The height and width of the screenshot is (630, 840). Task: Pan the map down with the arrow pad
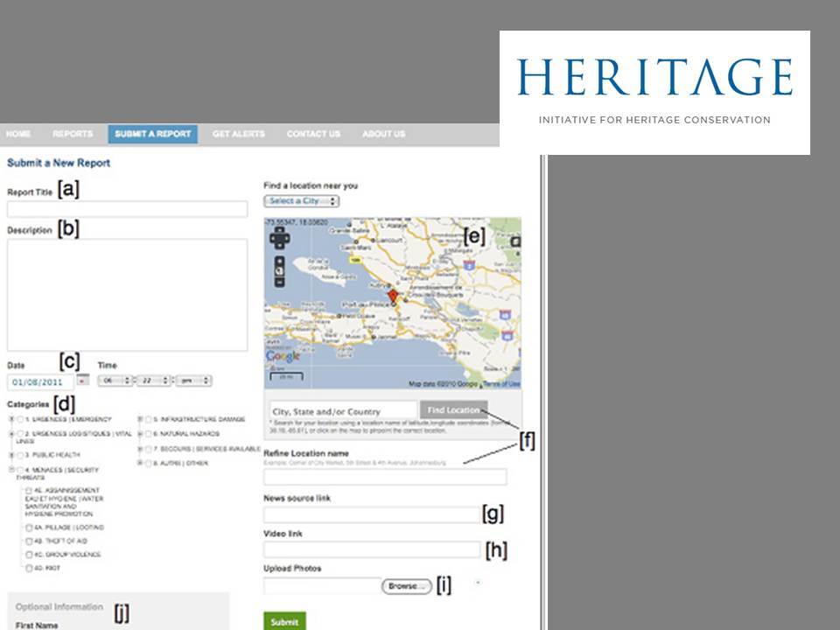tap(280, 245)
